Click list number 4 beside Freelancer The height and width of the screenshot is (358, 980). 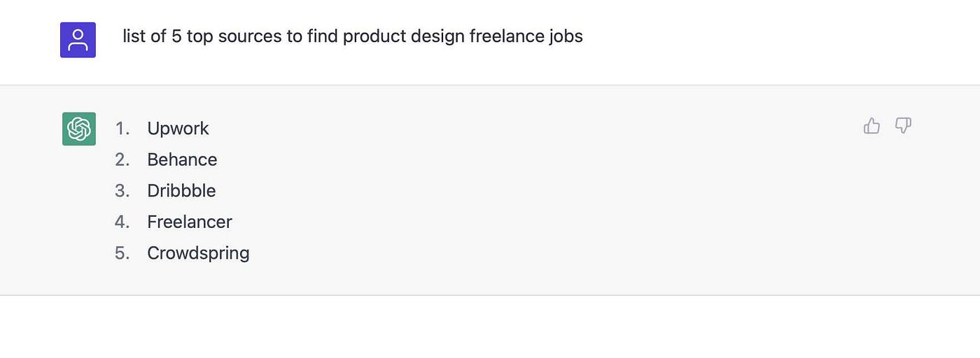click(122, 222)
